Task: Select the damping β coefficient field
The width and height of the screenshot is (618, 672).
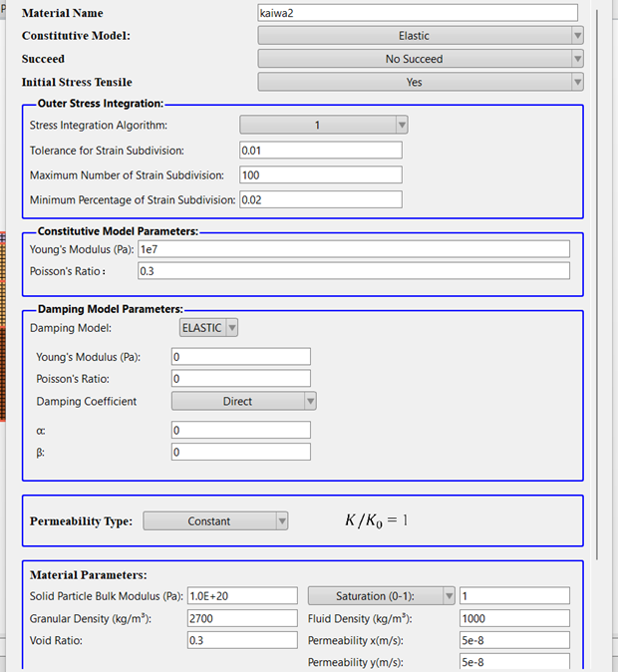Action: click(241, 452)
